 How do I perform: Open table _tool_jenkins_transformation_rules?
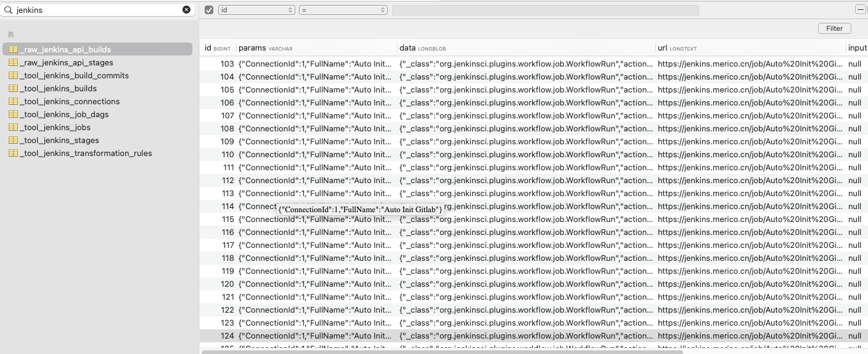coord(86,153)
